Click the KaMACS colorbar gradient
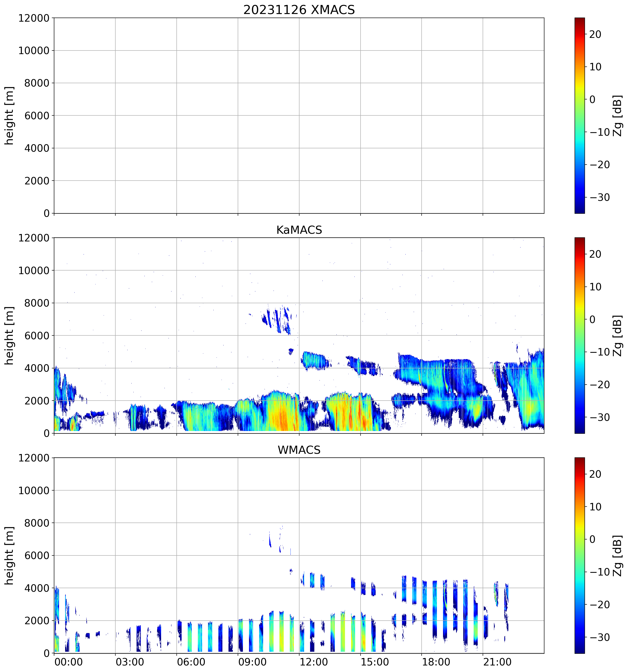Screen dimensions: 628x672 click(x=579, y=335)
